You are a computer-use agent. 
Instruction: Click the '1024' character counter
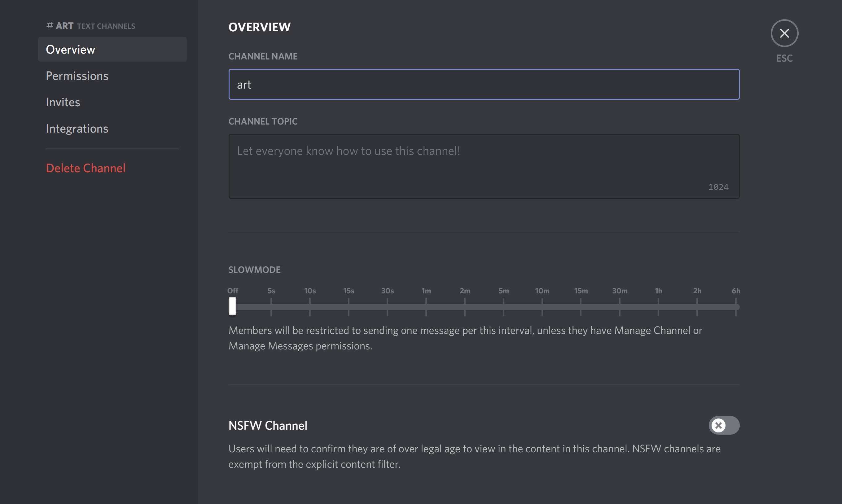[x=718, y=187]
